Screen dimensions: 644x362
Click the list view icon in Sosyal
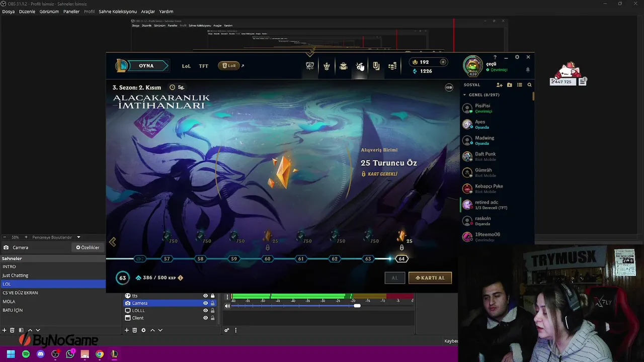coord(520,85)
